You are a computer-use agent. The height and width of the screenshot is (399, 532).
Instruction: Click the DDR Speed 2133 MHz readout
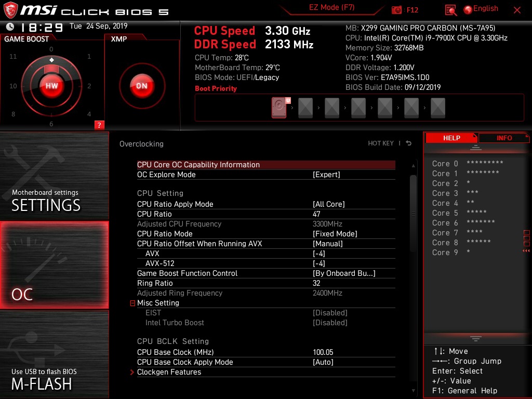coord(254,44)
